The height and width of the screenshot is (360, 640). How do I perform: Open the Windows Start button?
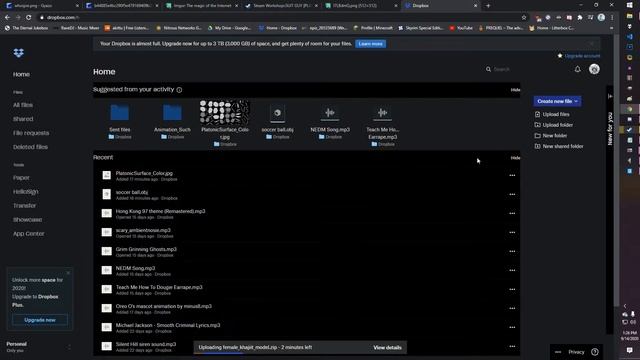[x=629, y=5]
